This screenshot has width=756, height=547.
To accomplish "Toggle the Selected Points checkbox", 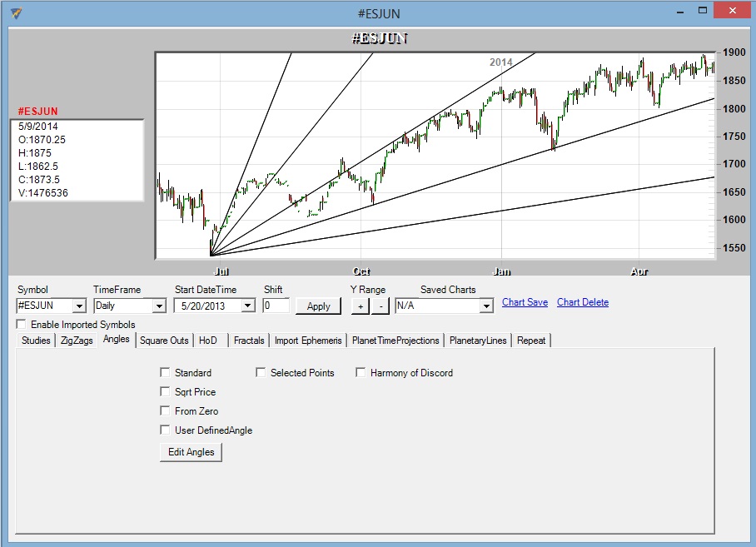I will pos(261,372).
